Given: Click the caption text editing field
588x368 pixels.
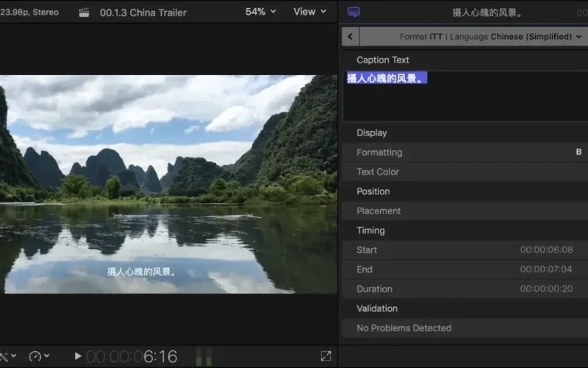Looking at the screenshot, I should (x=463, y=96).
